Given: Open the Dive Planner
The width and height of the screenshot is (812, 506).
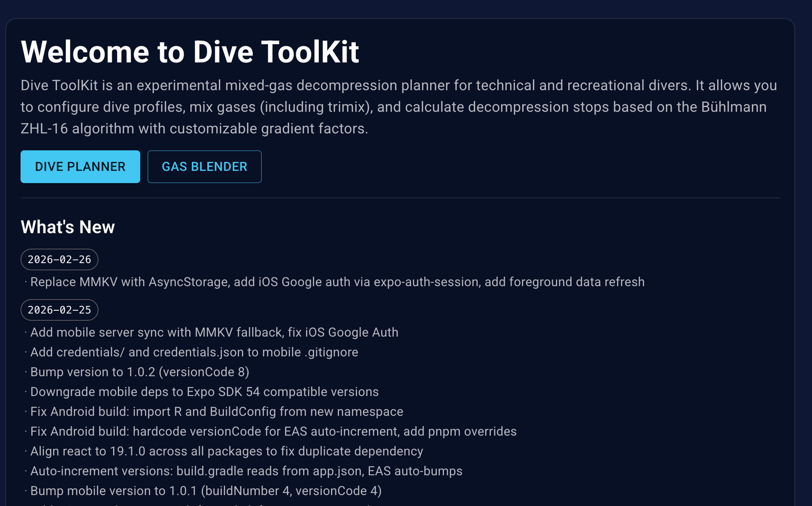Looking at the screenshot, I should (80, 166).
